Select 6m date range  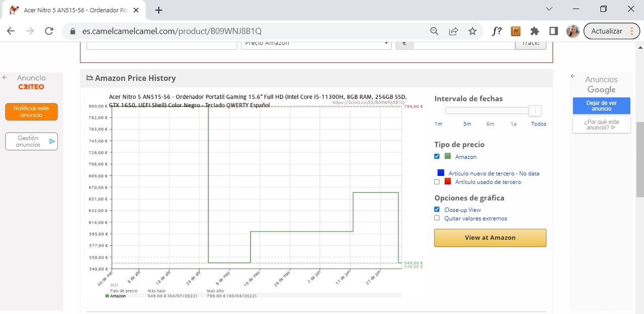click(x=490, y=124)
